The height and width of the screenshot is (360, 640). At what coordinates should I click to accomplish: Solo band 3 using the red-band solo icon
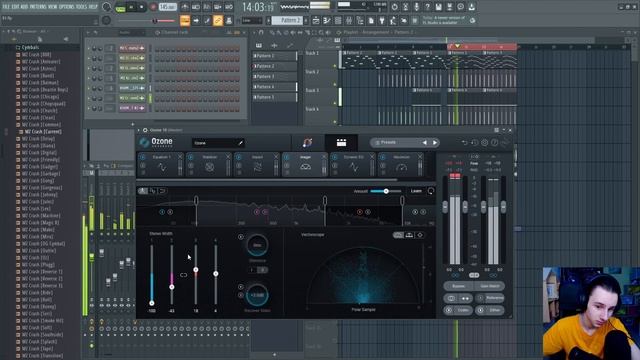368,212
